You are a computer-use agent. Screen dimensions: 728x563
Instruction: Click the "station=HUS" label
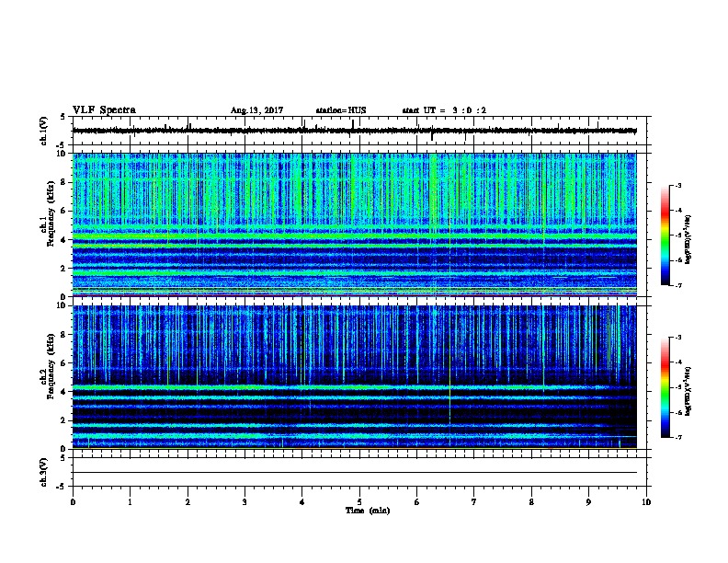(341, 110)
